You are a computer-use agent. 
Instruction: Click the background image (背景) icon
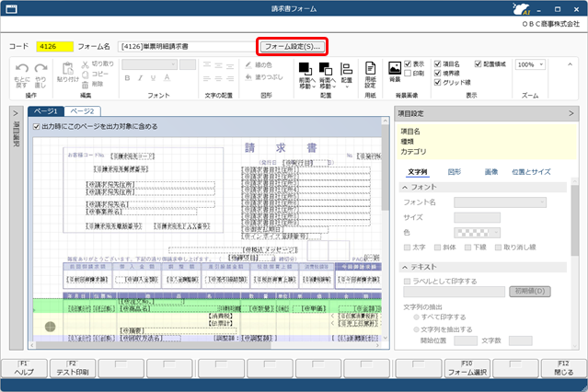click(x=395, y=67)
